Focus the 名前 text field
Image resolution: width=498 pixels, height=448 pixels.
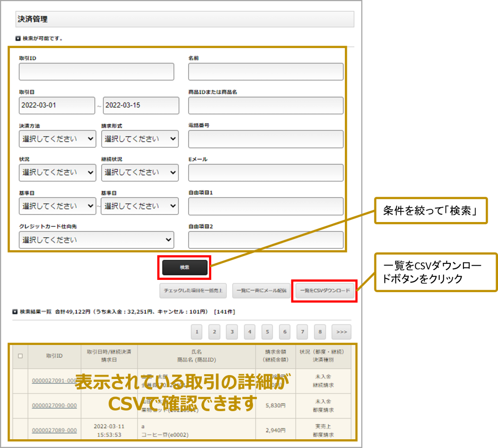[266, 71]
